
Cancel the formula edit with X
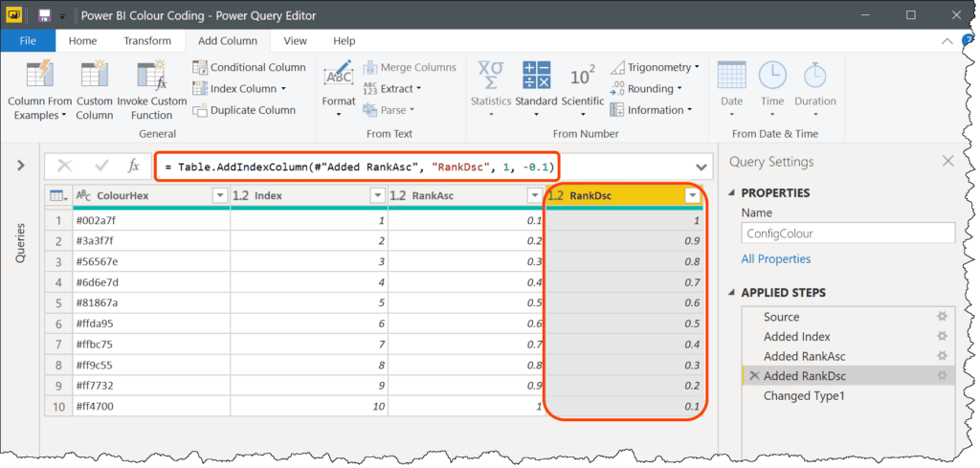[64, 166]
